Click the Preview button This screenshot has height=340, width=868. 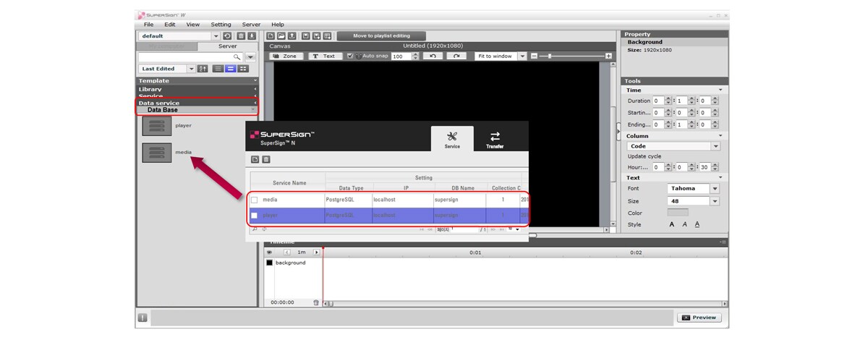click(699, 318)
